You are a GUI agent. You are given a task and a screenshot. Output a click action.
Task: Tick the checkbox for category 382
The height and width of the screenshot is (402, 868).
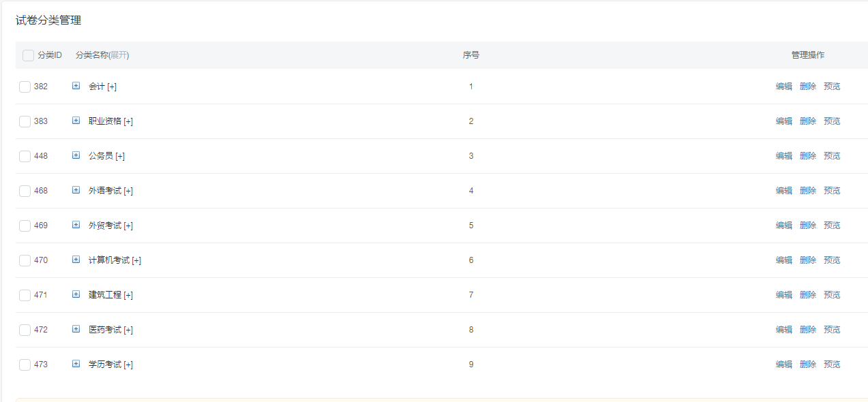click(x=25, y=87)
